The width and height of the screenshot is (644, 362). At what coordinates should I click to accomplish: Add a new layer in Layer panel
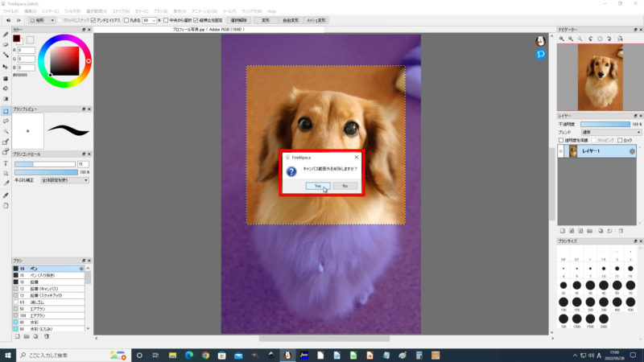click(x=563, y=231)
